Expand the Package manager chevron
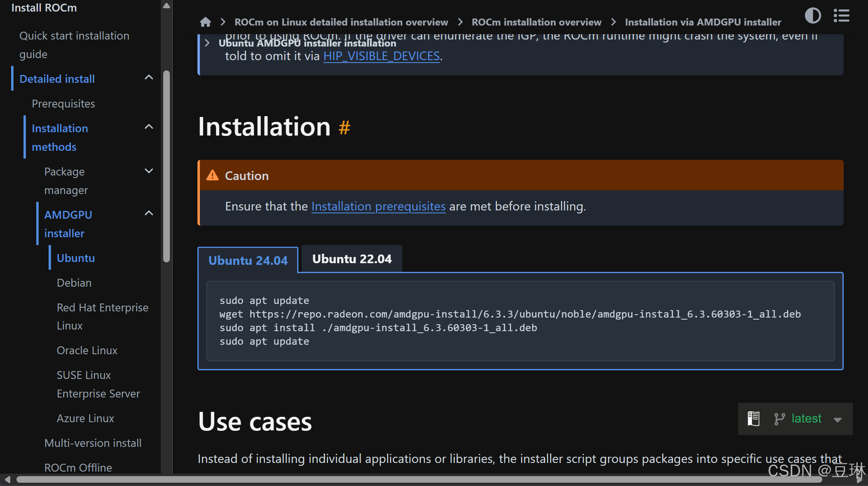 click(x=149, y=171)
